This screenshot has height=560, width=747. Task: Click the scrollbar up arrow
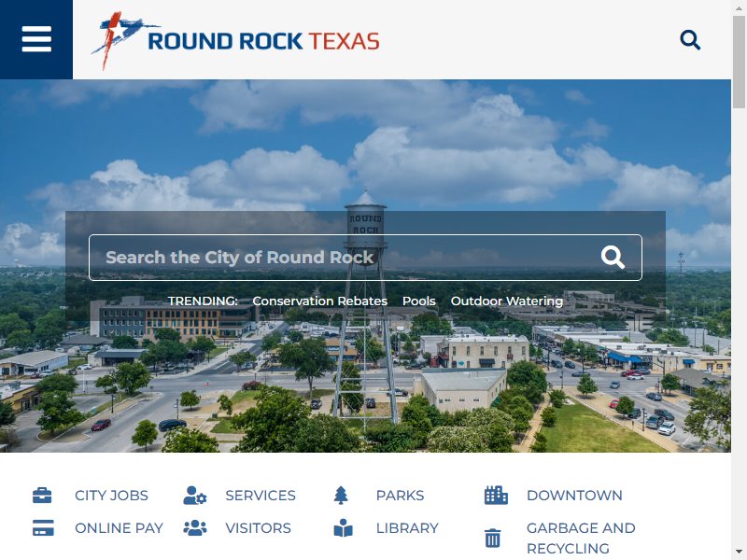(739, 7)
